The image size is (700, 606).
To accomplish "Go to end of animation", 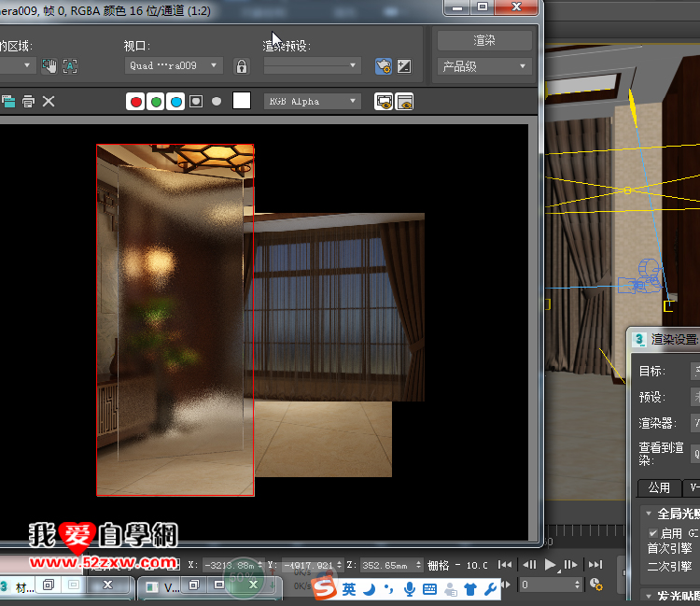I will pyautogui.click(x=595, y=565).
